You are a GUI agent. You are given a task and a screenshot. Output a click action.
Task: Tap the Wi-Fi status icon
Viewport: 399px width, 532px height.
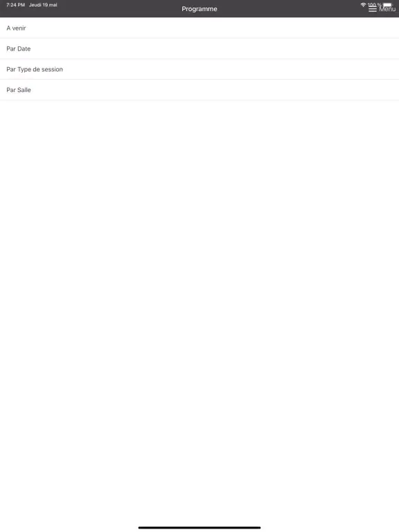(364, 5)
